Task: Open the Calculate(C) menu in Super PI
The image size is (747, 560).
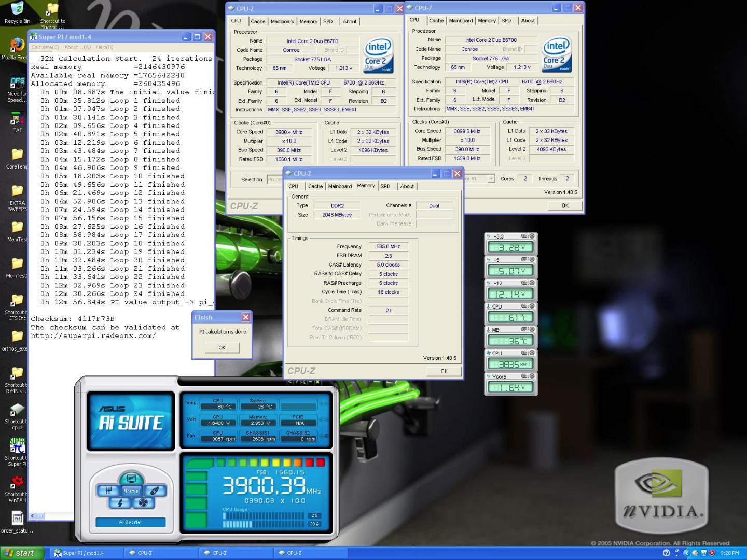Action: 45,47
